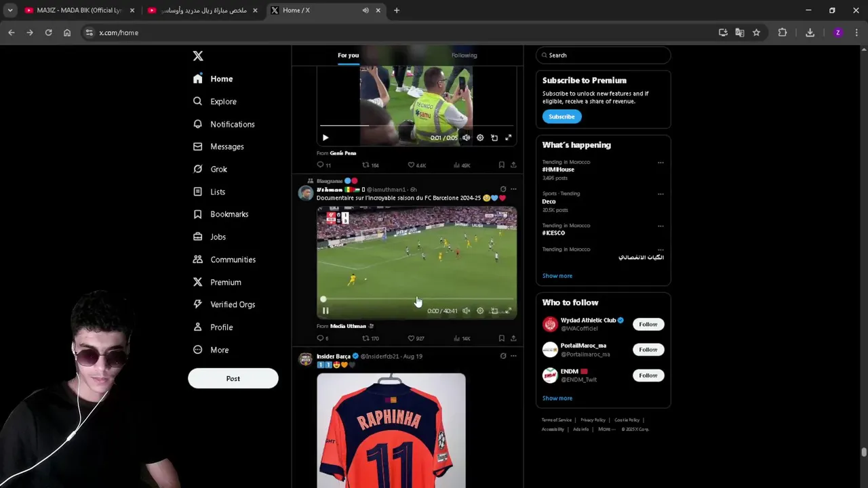Switch to the For you tab
The width and height of the screenshot is (868, 488).
point(348,56)
